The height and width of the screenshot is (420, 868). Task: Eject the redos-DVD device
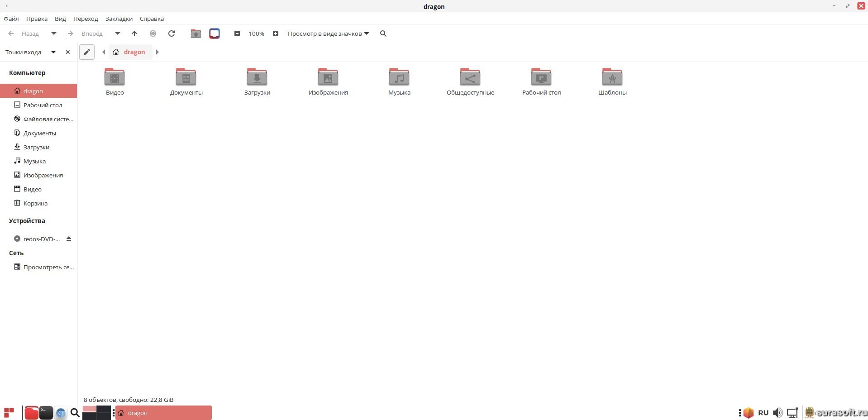tap(69, 239)
